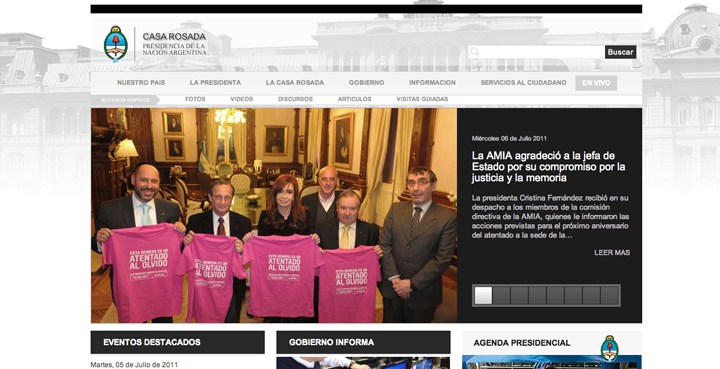The image size is (720, 369).
Task: Click the Agenda Presidencial coat of arms emblem
Action: (x=609, y=348)
